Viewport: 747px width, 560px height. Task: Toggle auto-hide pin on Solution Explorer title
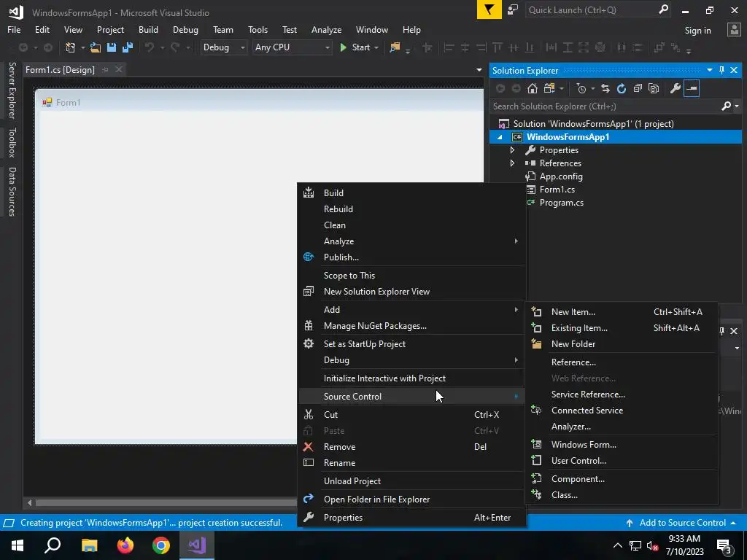(x=721, y=70)
